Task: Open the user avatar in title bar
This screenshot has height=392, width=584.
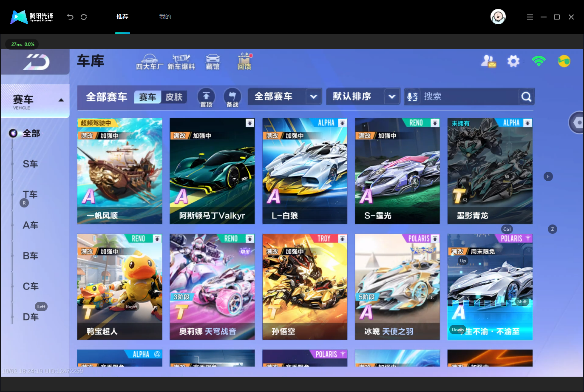Action: (x=498, y=17)
